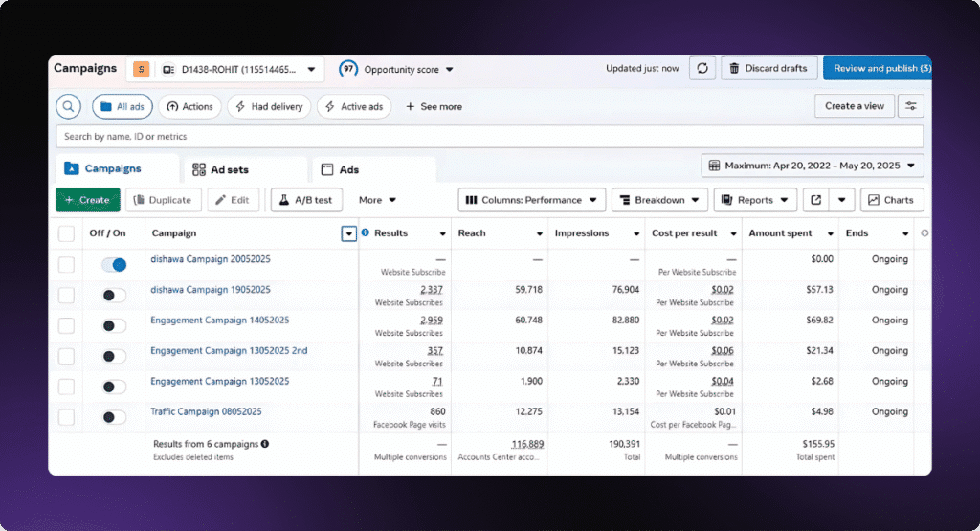
Task: Click the A/B test flask button
Action: coord(306,200)
